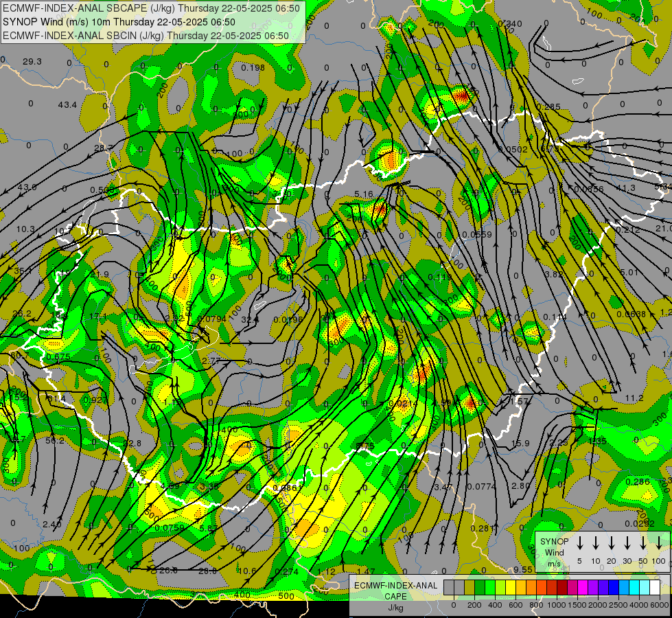The width and height of the screenshot is (672, 618).
Task: Pick the white swatch in CAPE color bar
Action: (655, 588)
